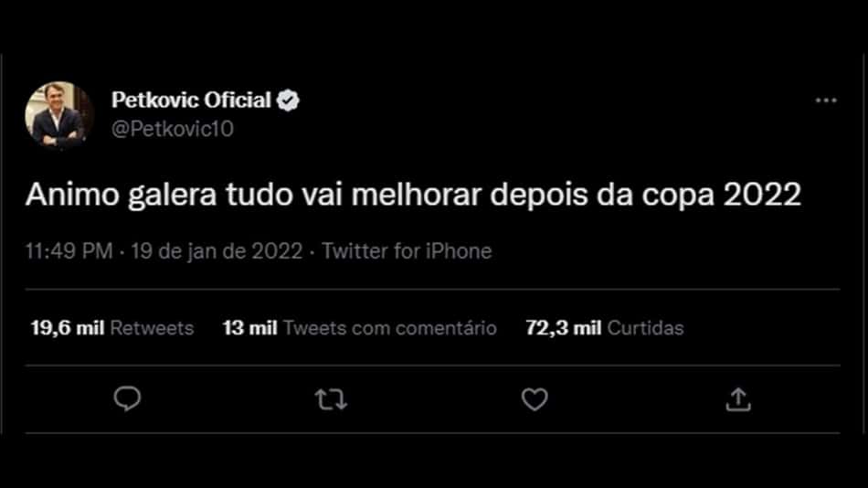Open Petkovic's profile picture
The image size is (868, 488).
[x=59, y=116]
